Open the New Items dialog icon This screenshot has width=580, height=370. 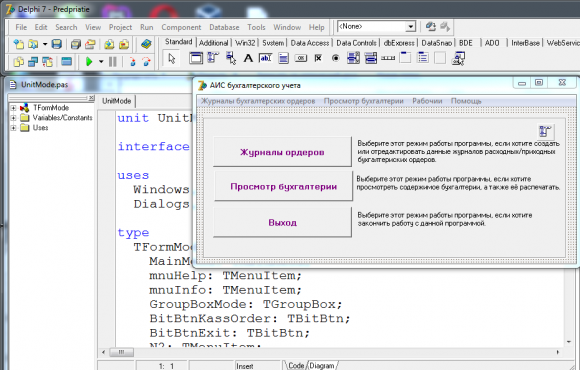click(x=18, y=44)
